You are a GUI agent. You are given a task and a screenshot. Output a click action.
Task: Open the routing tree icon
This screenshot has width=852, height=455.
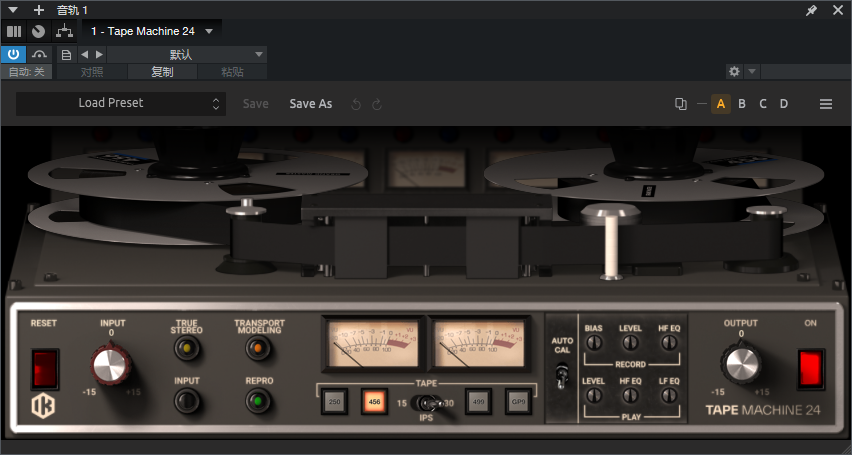point(65,32)
